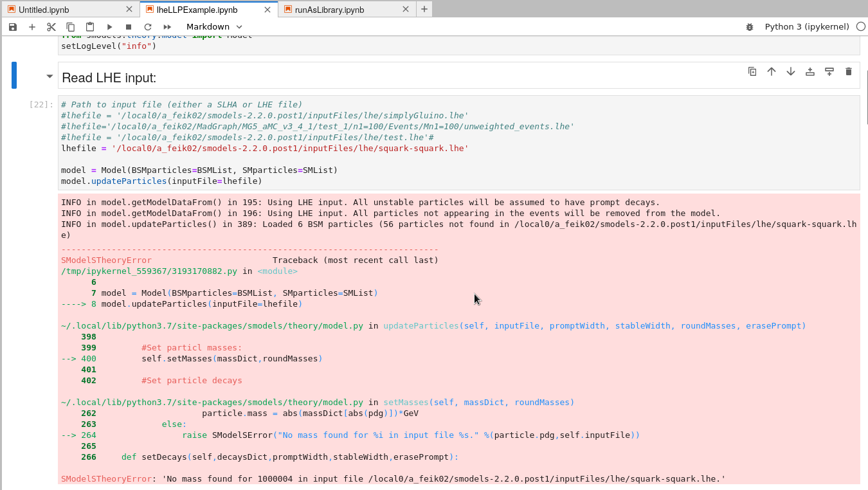Open the cell type Markdown dropdown

[213, 26]
